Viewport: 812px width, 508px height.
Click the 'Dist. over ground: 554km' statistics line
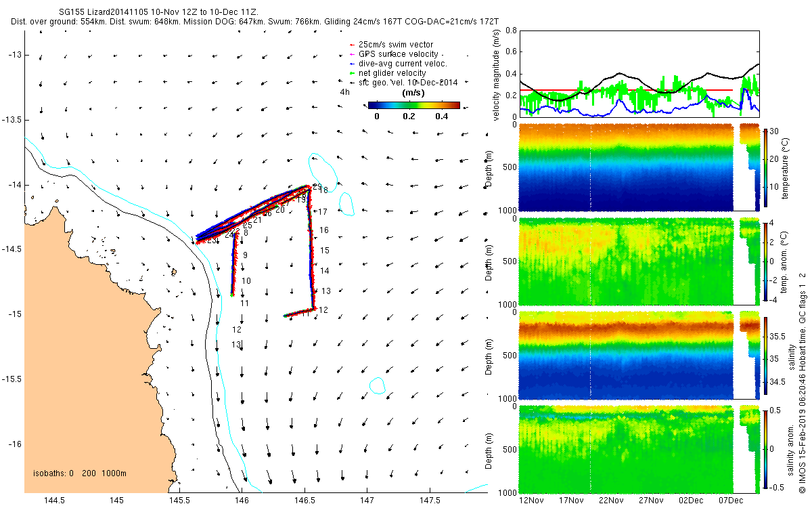coord(254,22)
